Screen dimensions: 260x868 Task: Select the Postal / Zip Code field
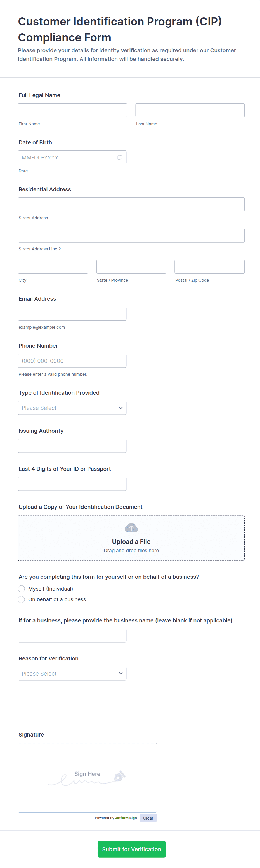click(x=209, y=267)
